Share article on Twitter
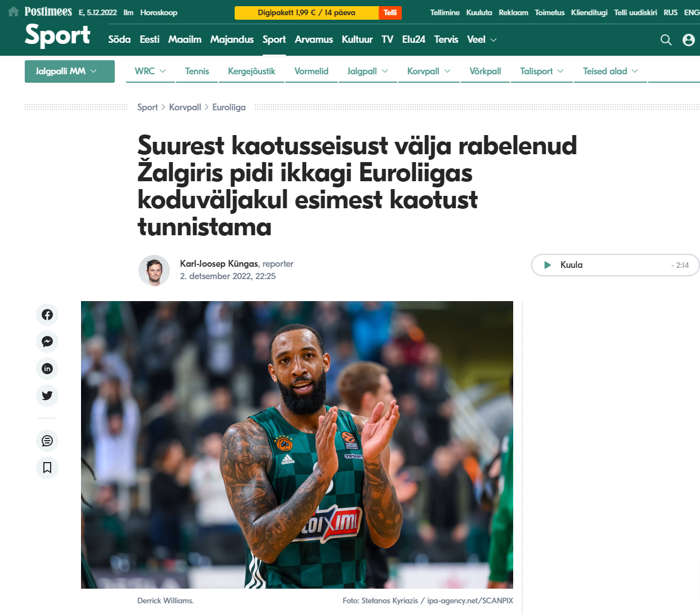This screenshot has height=614, width=700. [x=47, y=396]
